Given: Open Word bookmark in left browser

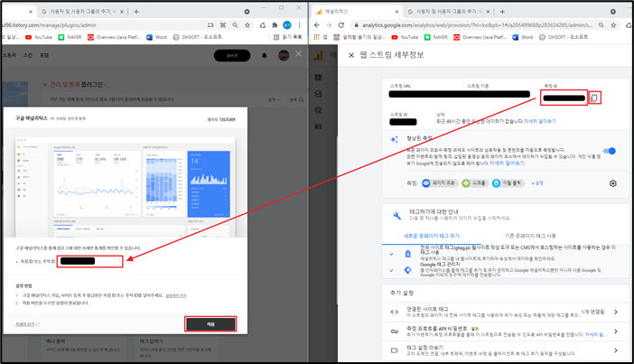Looking at the screenshot, I should click(156, 37).
